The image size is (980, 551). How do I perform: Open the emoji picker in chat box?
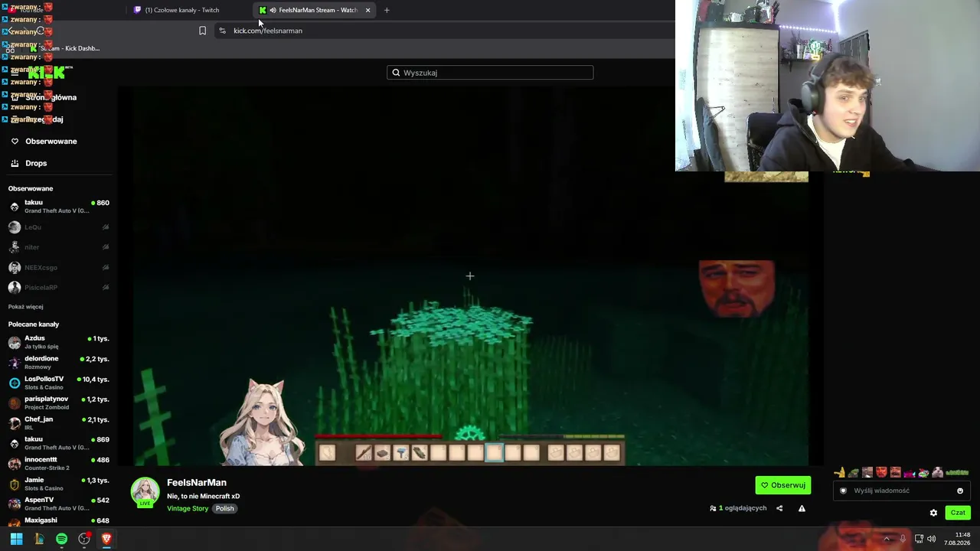coord(960,491)
